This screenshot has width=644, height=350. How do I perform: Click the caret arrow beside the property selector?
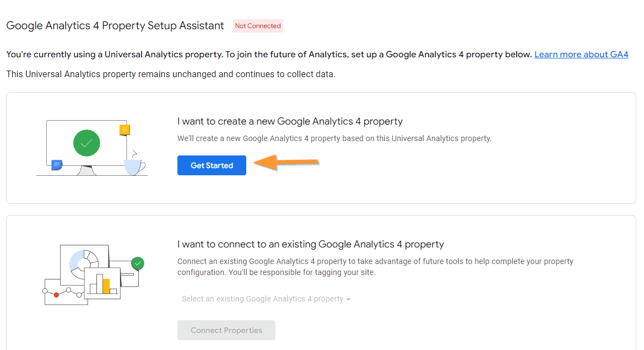tap(348, 299)
